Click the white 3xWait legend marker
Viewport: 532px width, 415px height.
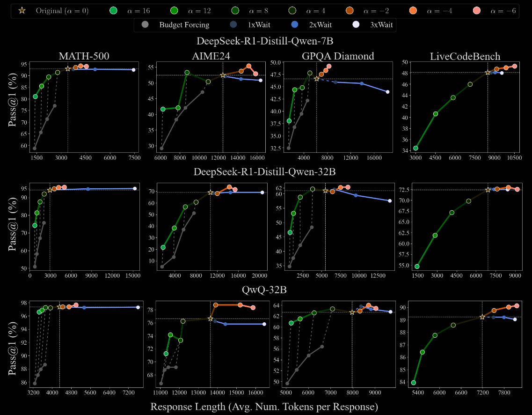pyautogui.click(x=356, y=24)
